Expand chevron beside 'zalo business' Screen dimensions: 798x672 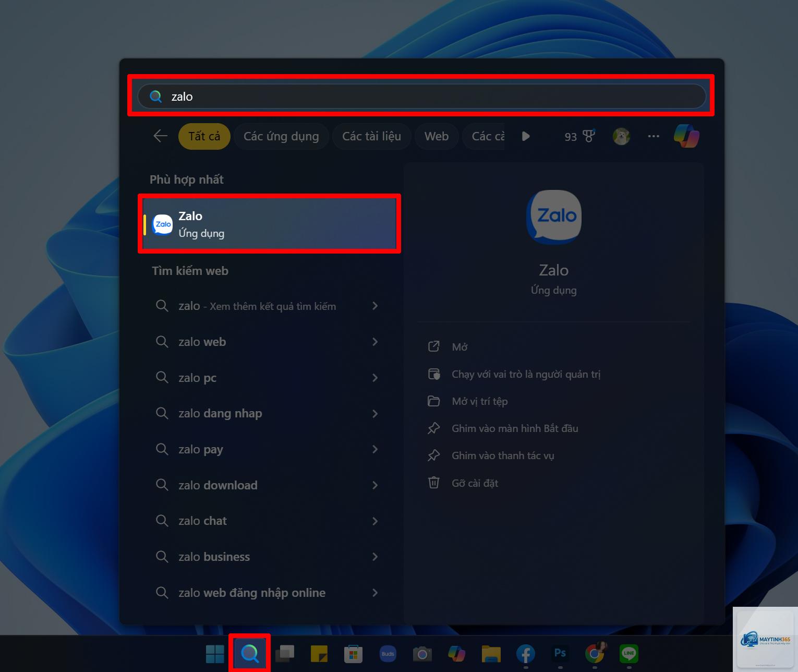click(375, 557)
